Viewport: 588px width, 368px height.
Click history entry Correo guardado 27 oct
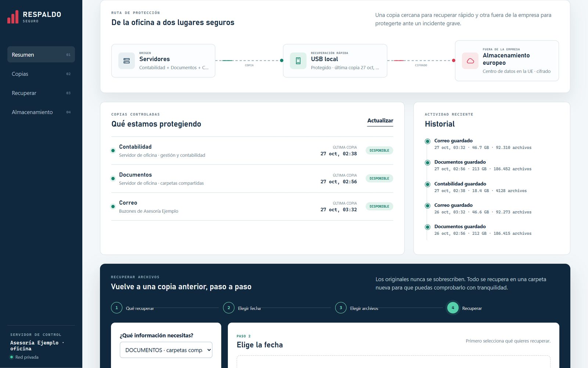pyautogui.click(x=483, y=144)
